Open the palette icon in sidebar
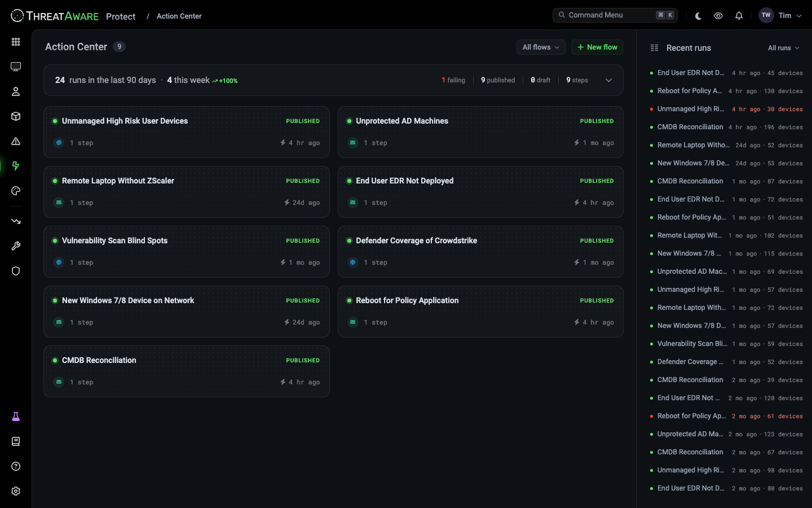The height and width of the screenshot is (508, 812). 16,191
